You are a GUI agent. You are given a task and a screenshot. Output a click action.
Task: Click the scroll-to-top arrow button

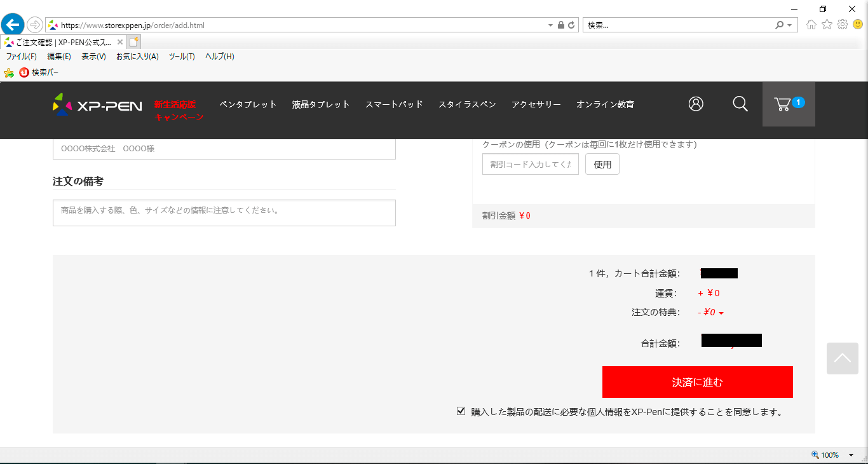843,358
